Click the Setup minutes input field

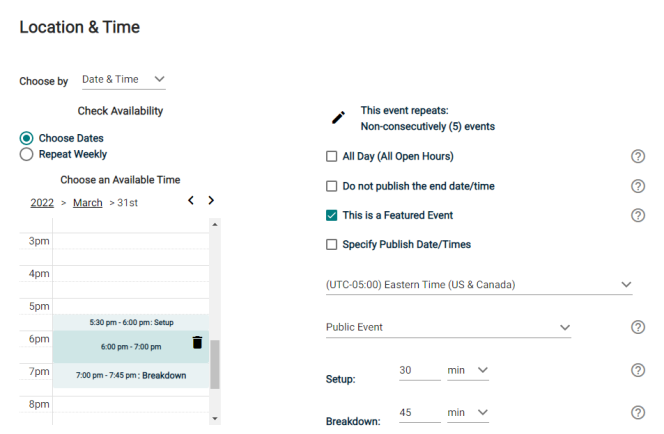[420, 370]
